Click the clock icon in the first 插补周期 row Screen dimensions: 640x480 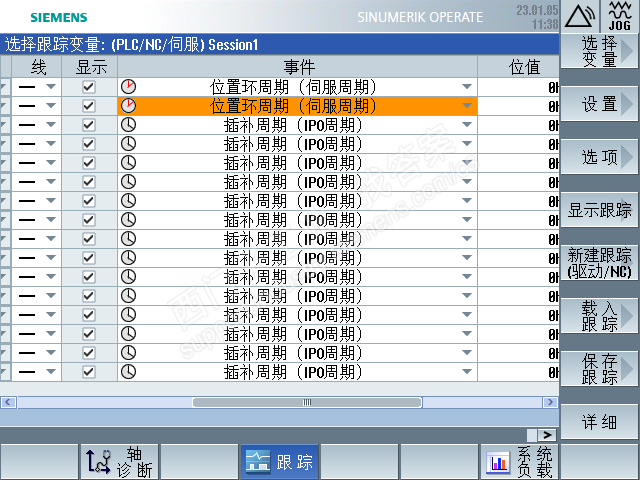point(128,125)
